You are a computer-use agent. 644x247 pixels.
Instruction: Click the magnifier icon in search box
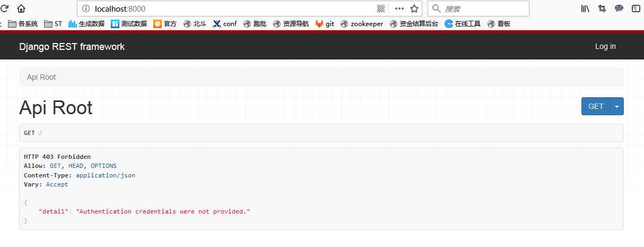(437, 8)
